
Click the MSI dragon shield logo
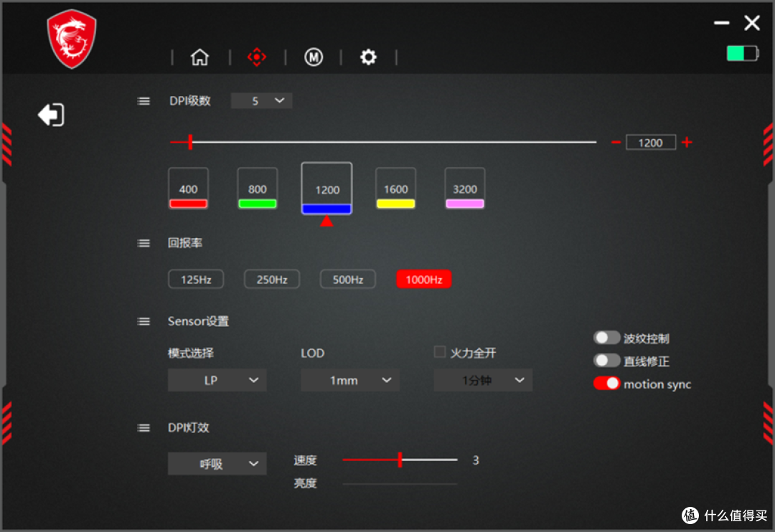coord(72,39)
